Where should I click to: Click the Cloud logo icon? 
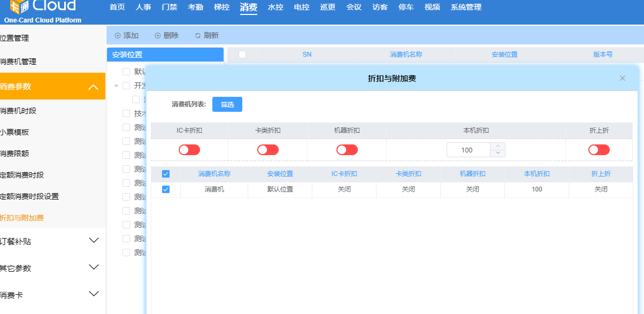19,6
